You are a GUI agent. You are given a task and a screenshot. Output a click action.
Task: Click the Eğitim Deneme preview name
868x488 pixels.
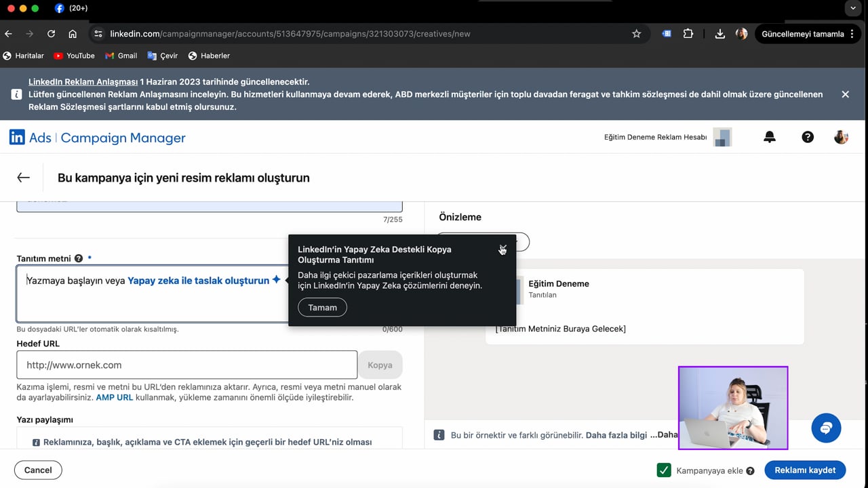pos(559,283)
